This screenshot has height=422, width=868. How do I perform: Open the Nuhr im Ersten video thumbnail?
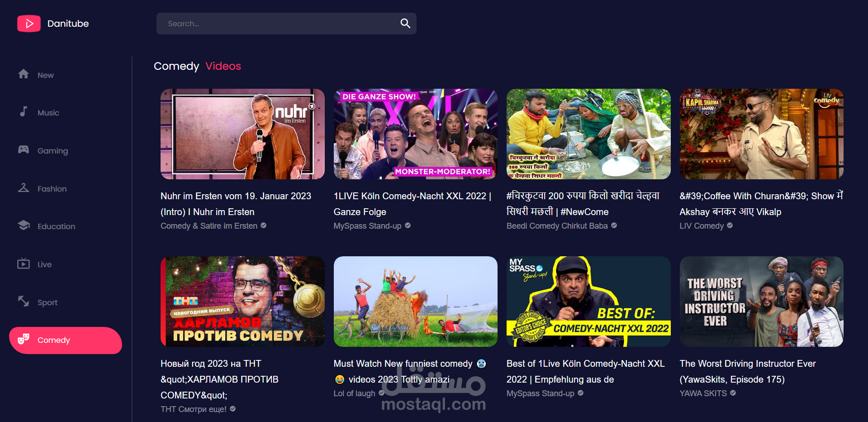(242, 134)
